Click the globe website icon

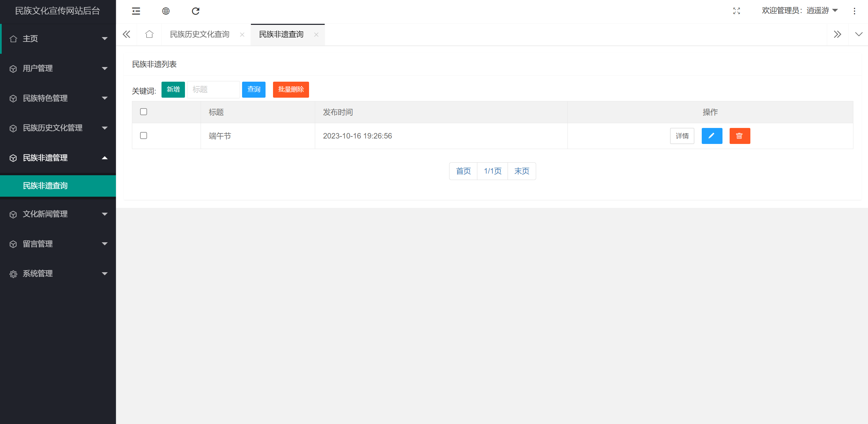tap(166, 11)
